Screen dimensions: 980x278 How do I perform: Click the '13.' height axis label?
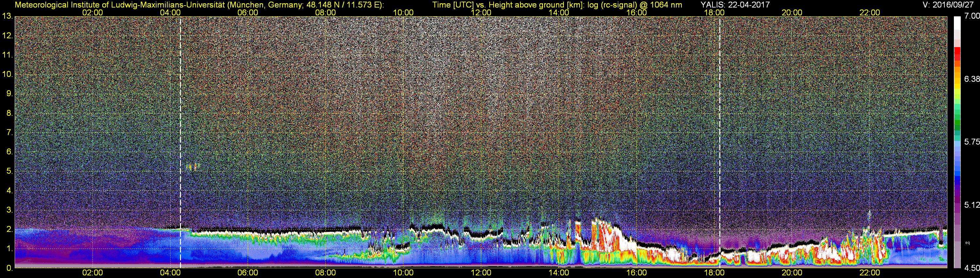point(7,16)
